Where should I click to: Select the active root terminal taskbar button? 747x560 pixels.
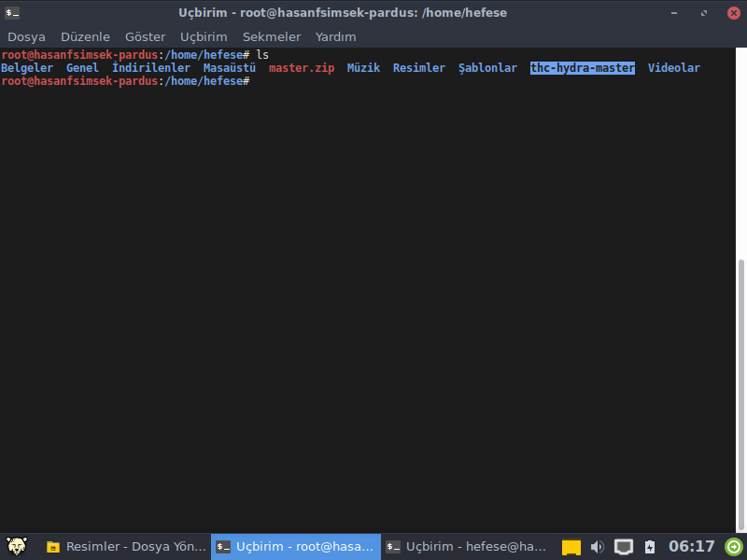[296, 547]
